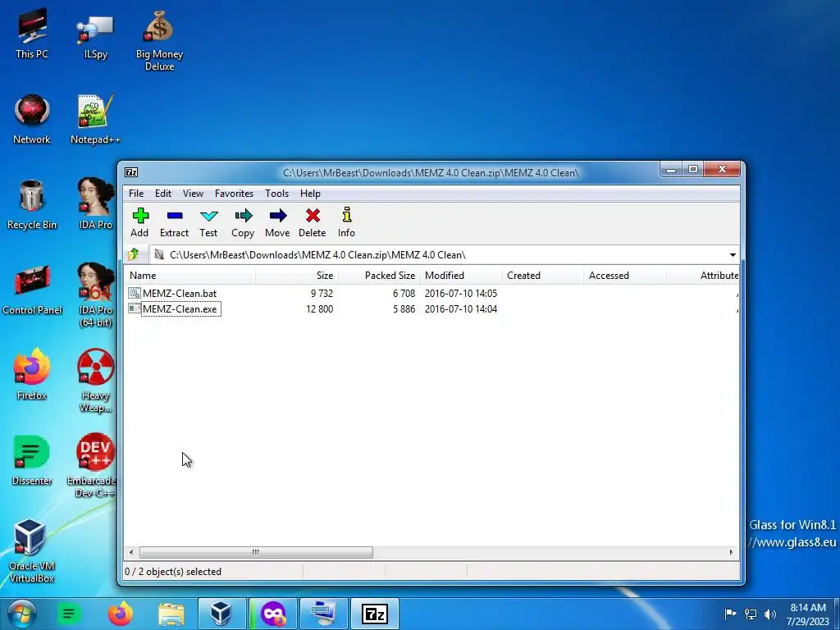Click the size value 9 732

coord(322,293)
